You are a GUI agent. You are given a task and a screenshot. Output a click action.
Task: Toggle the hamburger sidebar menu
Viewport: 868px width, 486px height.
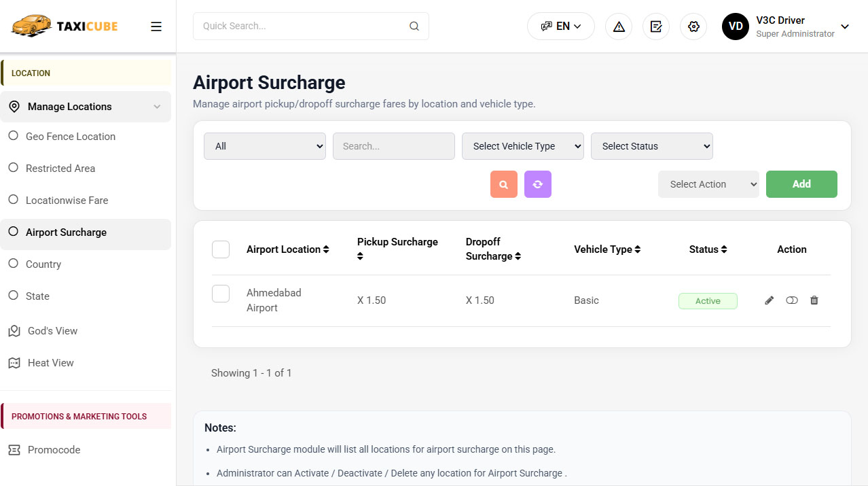tap(156, 27)
